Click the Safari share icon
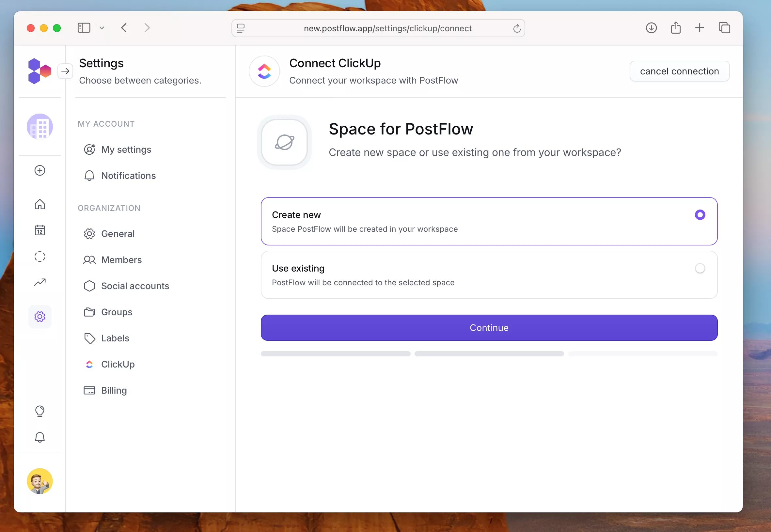 pyautogui.click(x=676, y=27)
